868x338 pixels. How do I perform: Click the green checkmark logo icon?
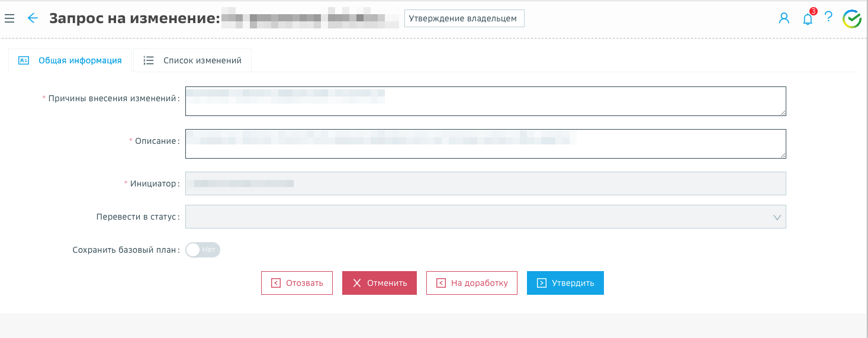point(852,19)
